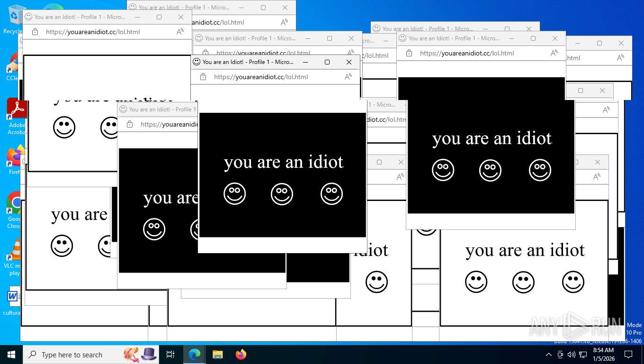Expand the hidden system tray icons chevron
This screenshot has width=644, height=364.
pyautogui.click(x=549, y=355)
